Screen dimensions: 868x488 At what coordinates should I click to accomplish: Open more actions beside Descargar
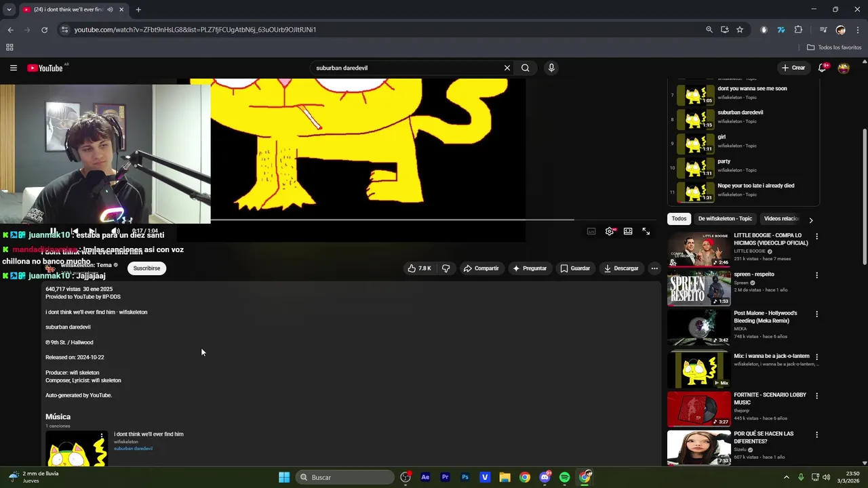point(654,268)
